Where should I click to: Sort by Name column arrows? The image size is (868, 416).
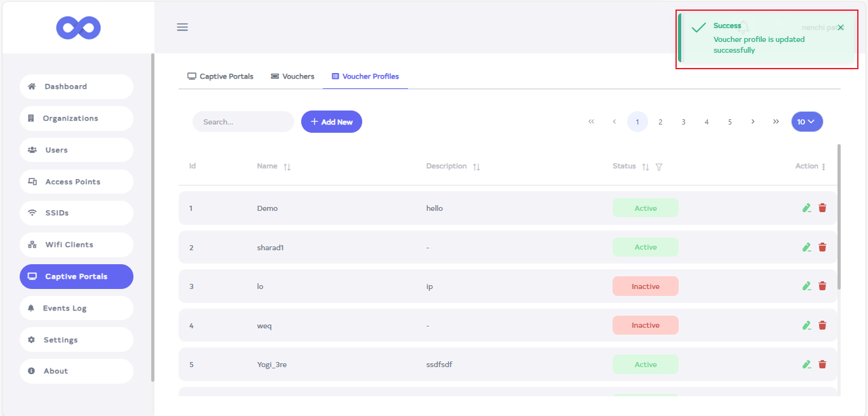click(x=287, y=166)
